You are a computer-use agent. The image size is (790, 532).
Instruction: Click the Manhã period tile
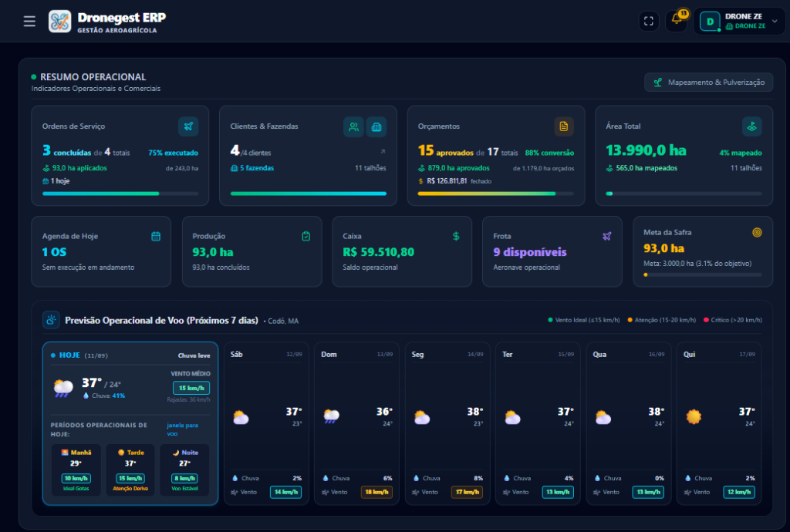pyautogui.click(x=76, y=470)
